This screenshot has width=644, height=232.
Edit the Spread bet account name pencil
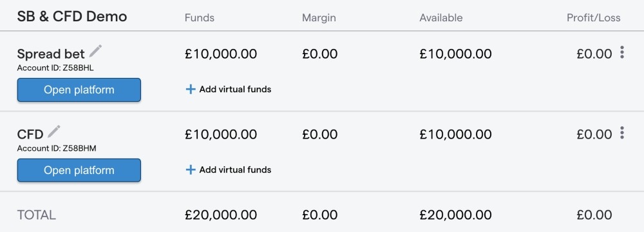tap(95, 51)
